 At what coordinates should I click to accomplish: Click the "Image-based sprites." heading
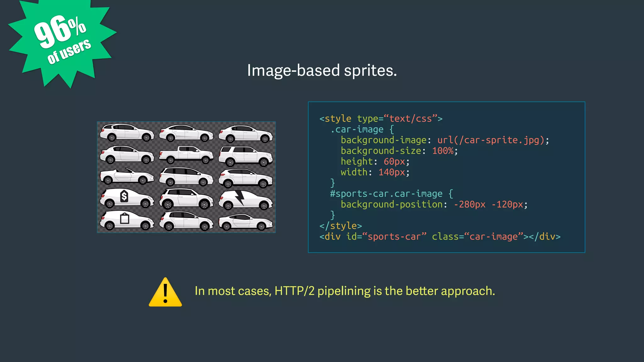pos(322,70)
